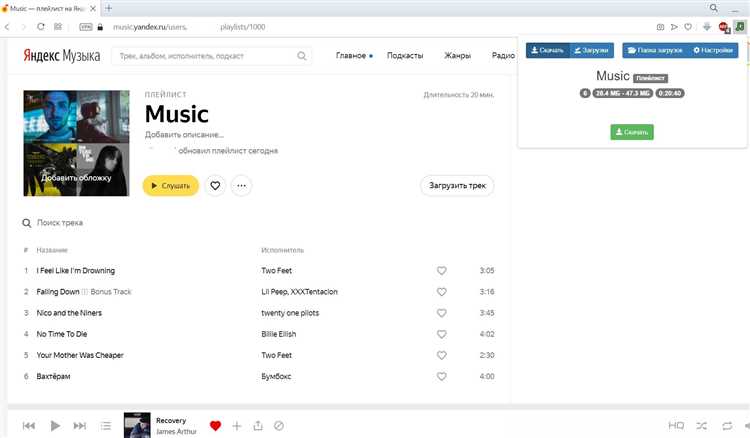Open Recovery album cover in player
This screenshot has width=750, height=438.
(137, 425)
